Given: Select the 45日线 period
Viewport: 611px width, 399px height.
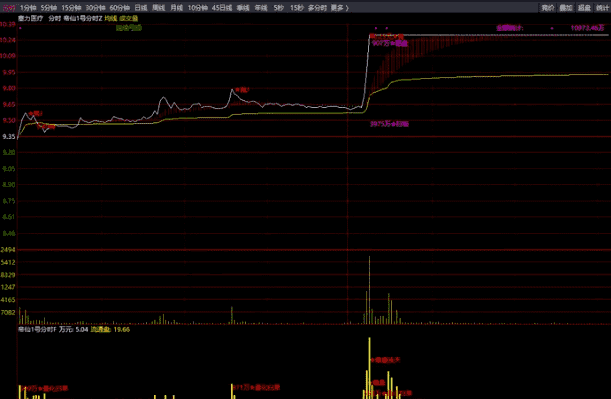Looking at the screenshot, I should 222,8.
